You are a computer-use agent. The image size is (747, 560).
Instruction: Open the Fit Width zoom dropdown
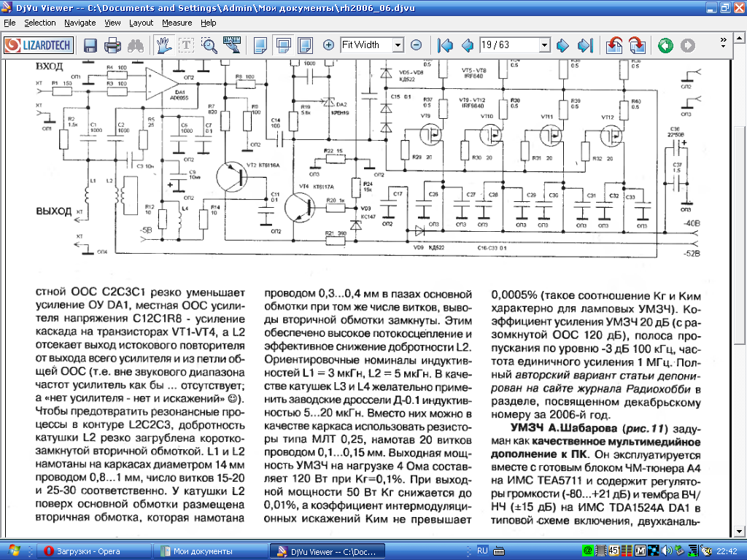pyautogui.click(x=398, y=45)
